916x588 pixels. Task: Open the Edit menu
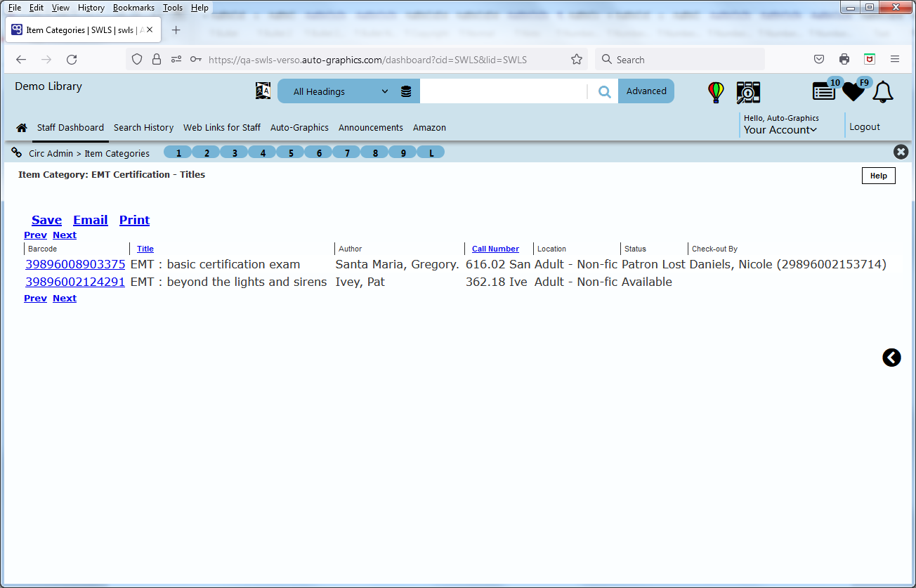click(37, 8)
